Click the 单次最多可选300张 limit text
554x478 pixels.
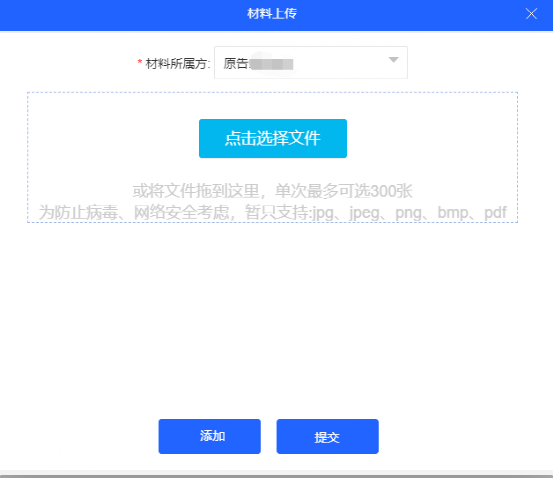click(x=344, y=191)
